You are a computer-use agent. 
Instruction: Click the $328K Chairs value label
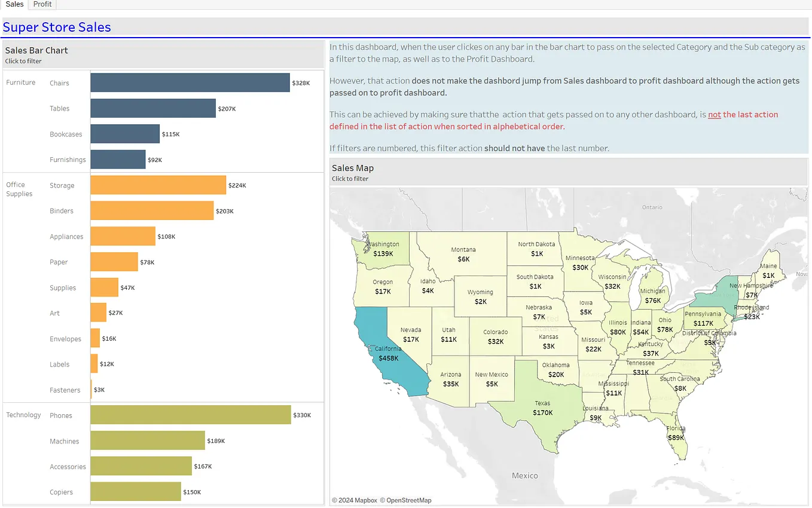301,83
